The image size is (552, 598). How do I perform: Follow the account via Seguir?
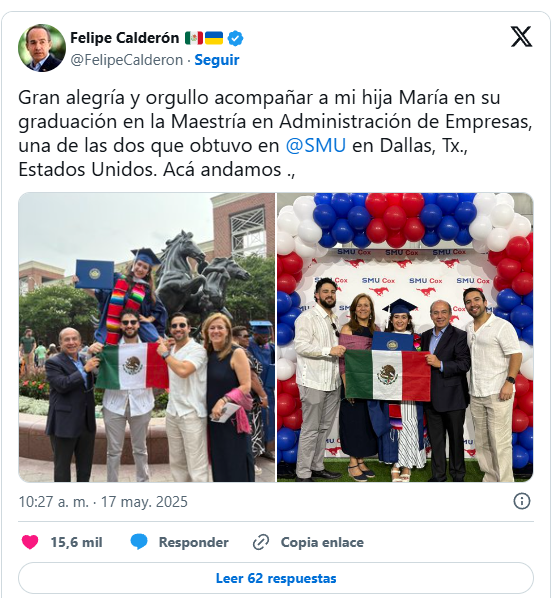click(217, 60)
